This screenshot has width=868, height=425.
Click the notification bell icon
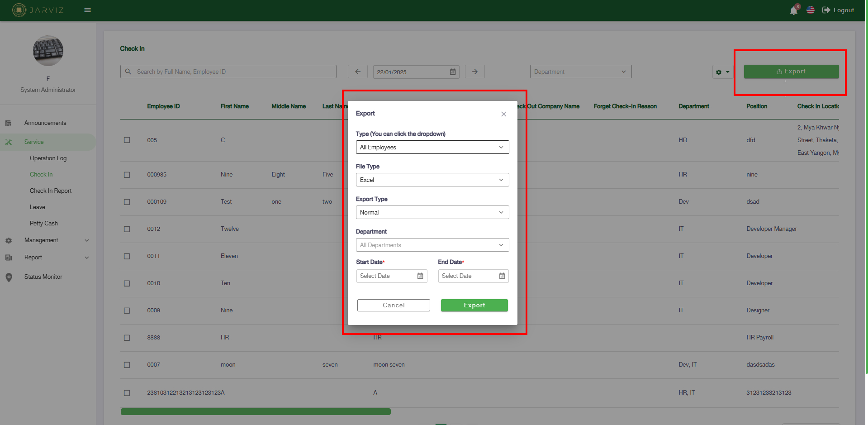point(793,10)
